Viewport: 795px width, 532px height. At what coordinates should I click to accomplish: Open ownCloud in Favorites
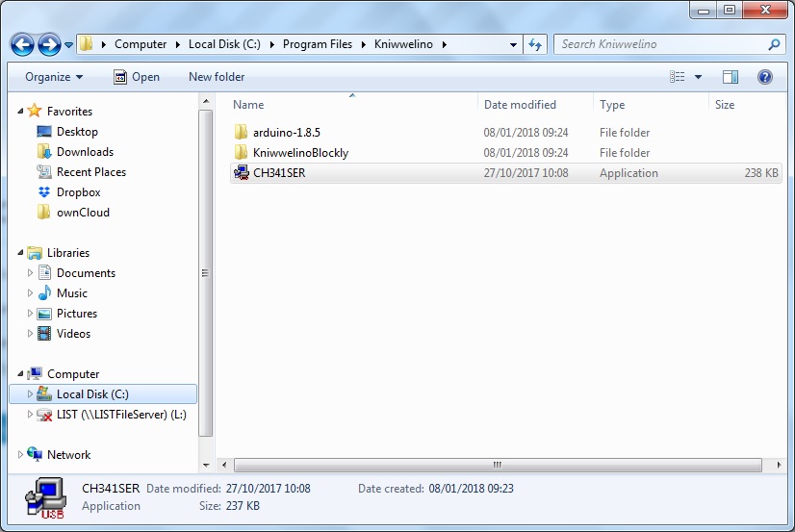point(83,213)
